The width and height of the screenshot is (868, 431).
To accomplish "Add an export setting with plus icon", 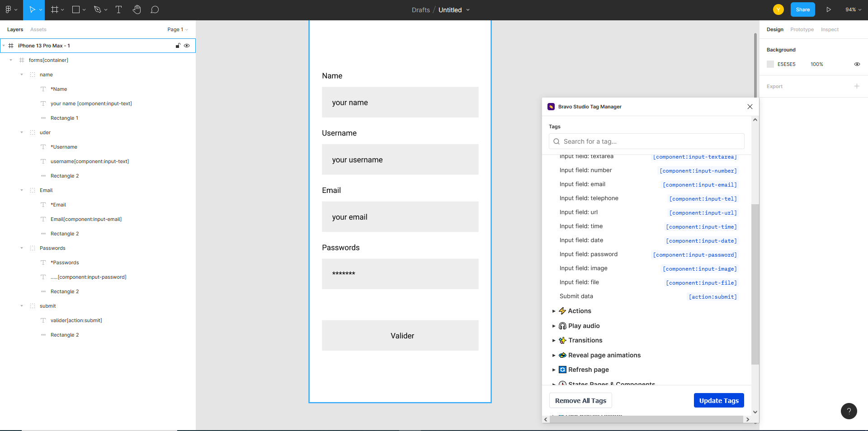I will coord(857,86).
